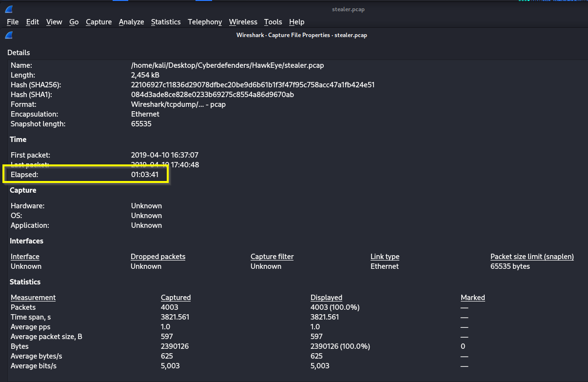Click the Elapsed time value 01:03:41
Viewport: 588px width, 382px height.
(145, 175)
